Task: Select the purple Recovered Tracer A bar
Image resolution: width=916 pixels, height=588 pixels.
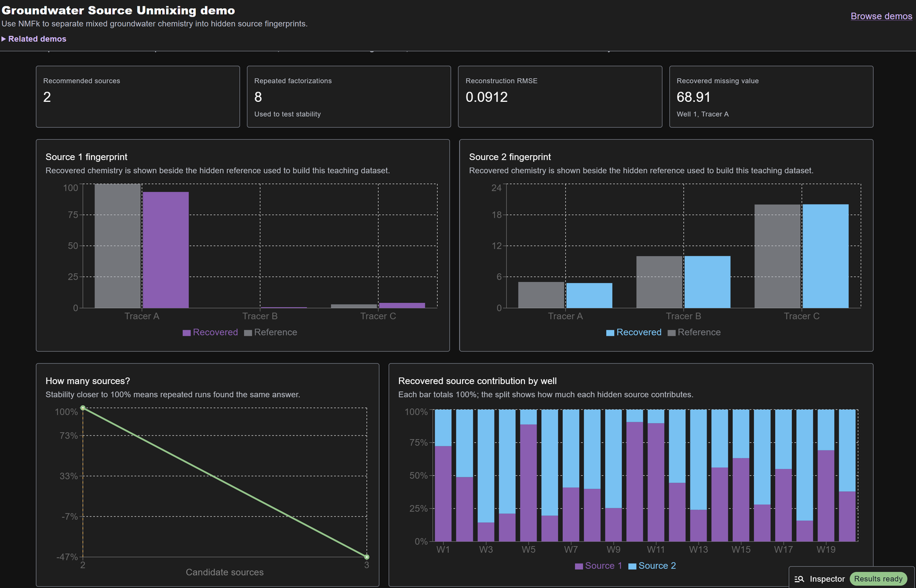Action: click(166, 250)
